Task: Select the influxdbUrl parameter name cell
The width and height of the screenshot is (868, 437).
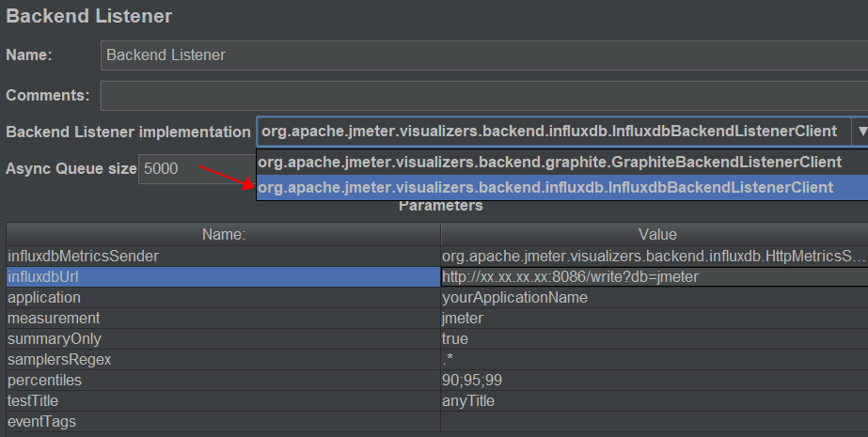Action: tap(223, 276)
